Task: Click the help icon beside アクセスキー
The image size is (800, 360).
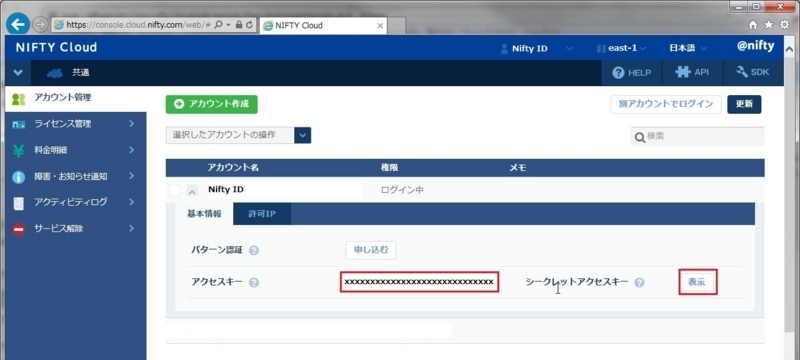Action: click(254, 282)
